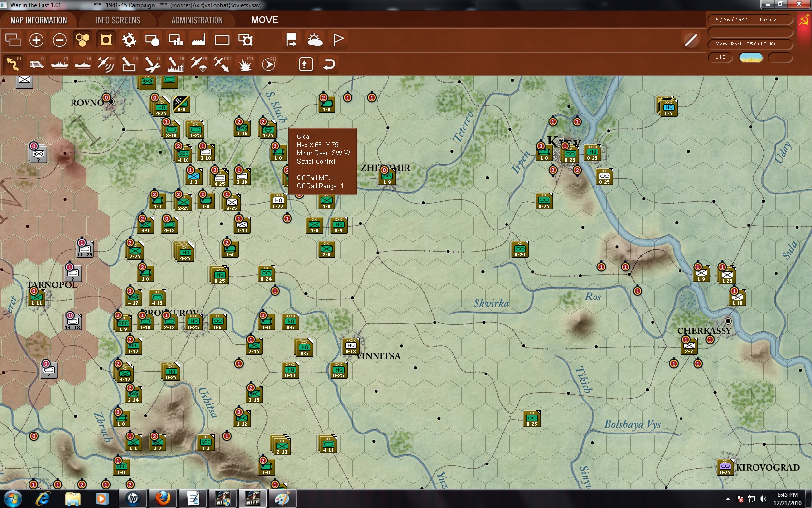Click the clear weather indicator swatch

(x=751, y=58)
